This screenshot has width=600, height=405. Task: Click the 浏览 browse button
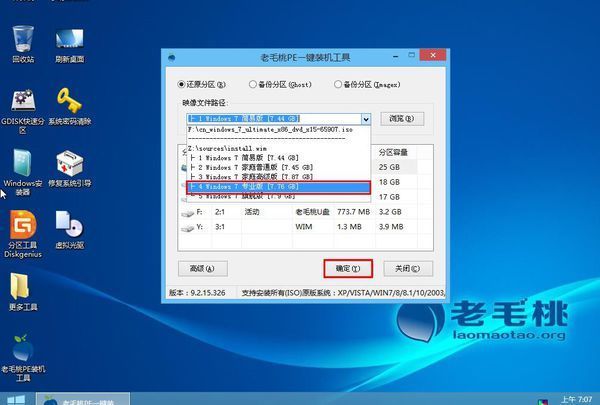point(402,119)
